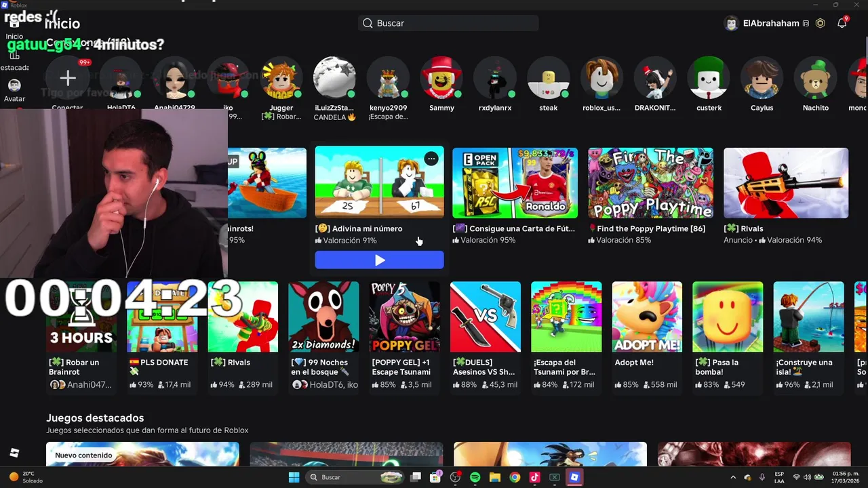This screenshot has width=868, height=488.
Task: Click the tray microphone icon
Action: coord(762,477)
